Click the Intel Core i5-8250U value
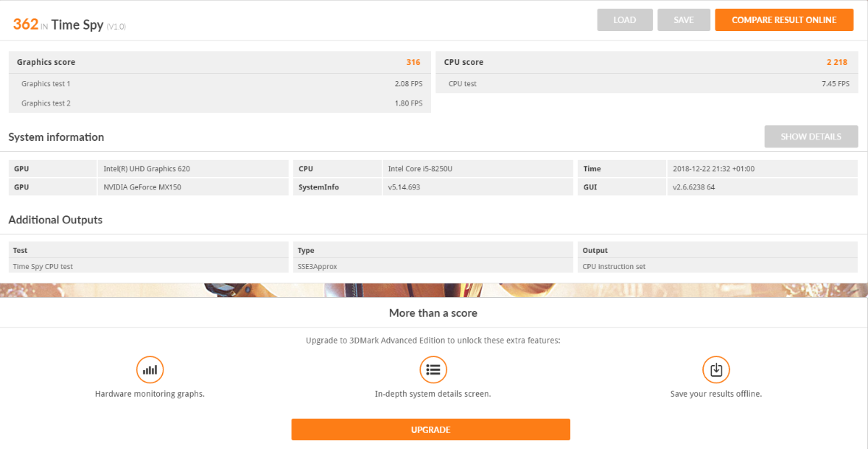Screen dimensions: 868x449 coord(477,168)
